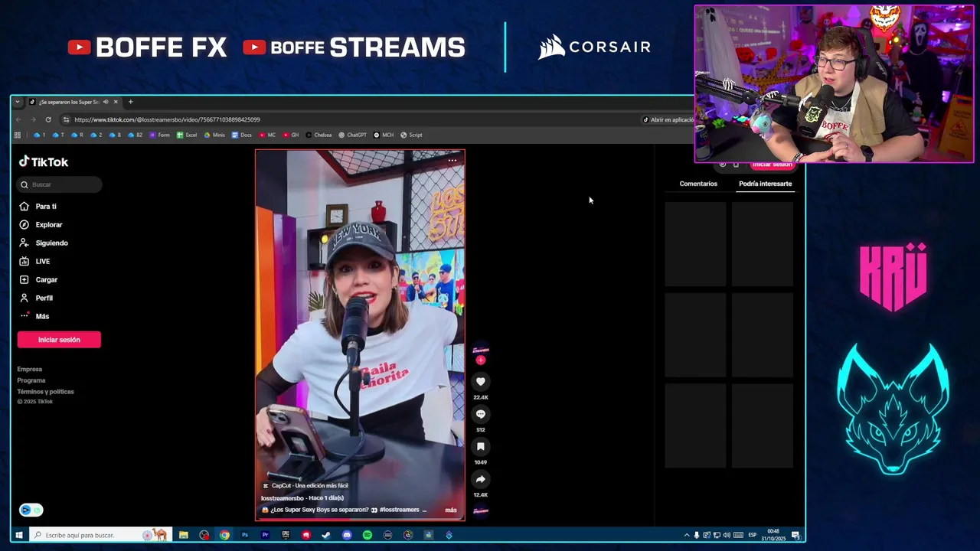
Task: Open the Excel bookmark
Action: click(x=187, y=135)
